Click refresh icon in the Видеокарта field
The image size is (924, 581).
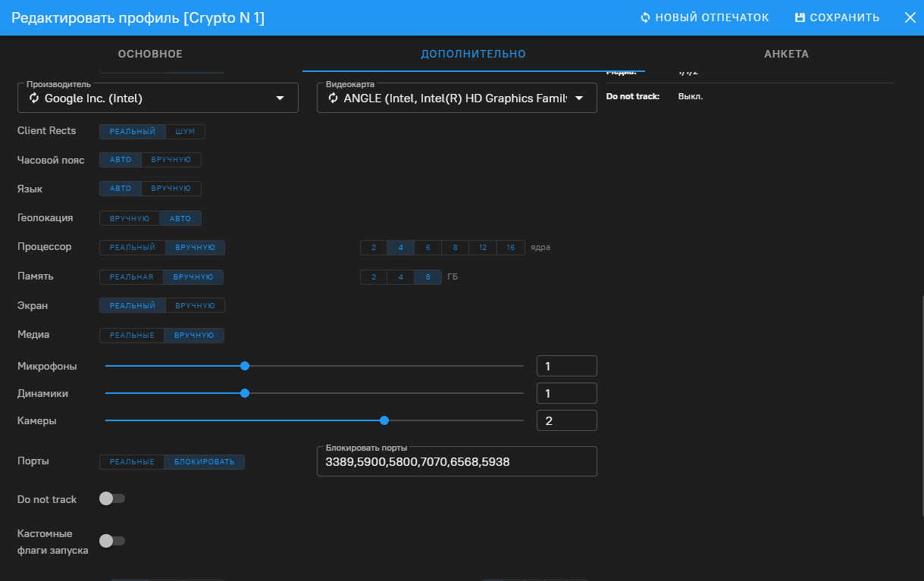coord(333,98)
